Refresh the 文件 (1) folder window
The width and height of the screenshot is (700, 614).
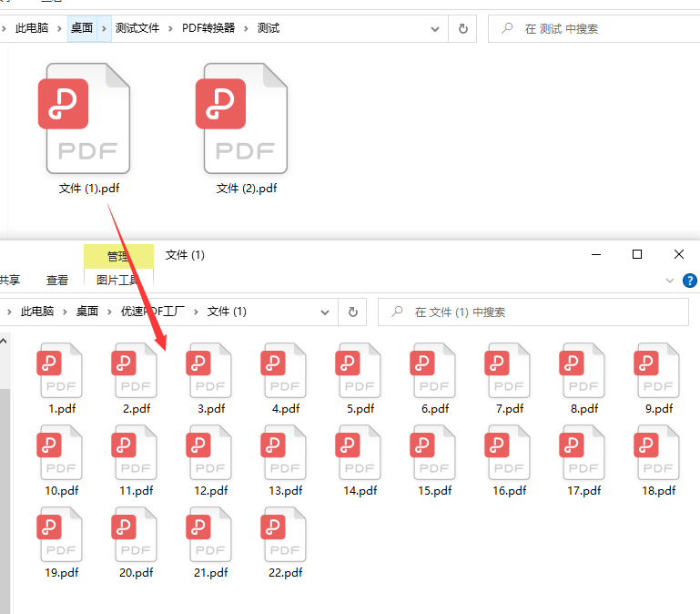click(x=352, y=312)
